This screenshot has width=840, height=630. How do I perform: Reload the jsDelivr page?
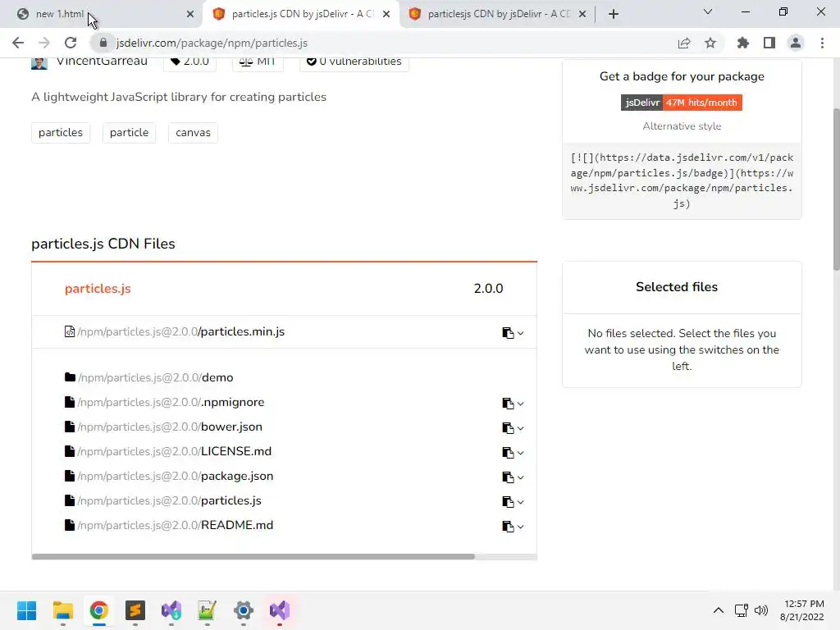[71, 43]
